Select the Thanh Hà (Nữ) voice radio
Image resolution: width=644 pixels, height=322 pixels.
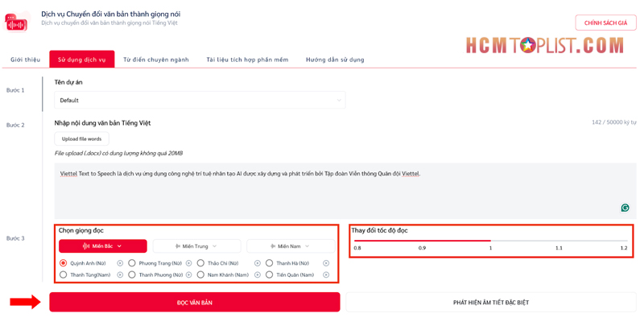point(269,263)
